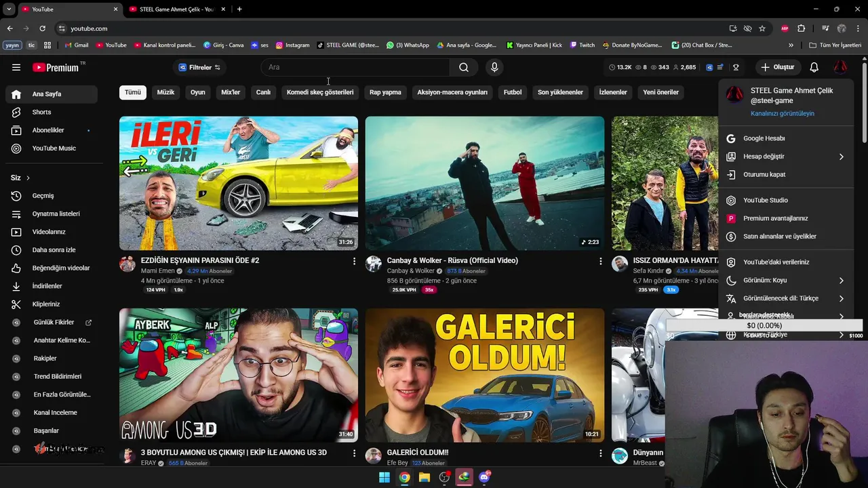Open the Filtreler filter button
Screen dimensions: 868x488
199,67
